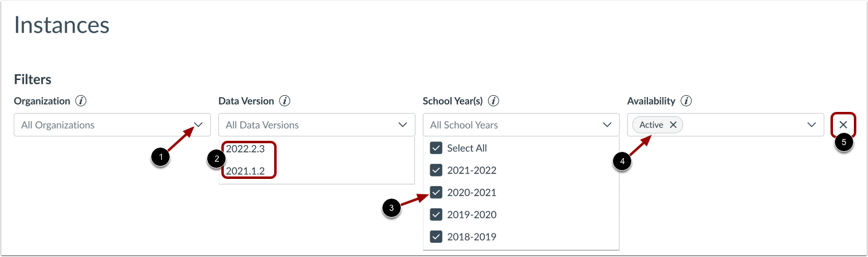The image size is (868, 257).
Task: Collapse the School Years dropdown arrow
Action: point(607,125)
